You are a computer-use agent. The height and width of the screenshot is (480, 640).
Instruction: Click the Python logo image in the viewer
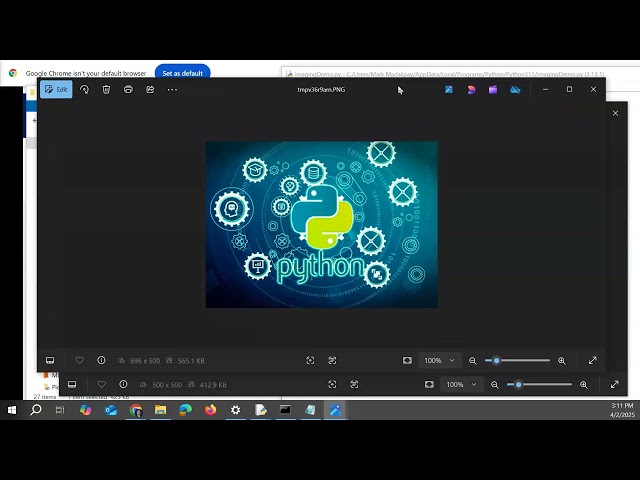coord(322,224)
